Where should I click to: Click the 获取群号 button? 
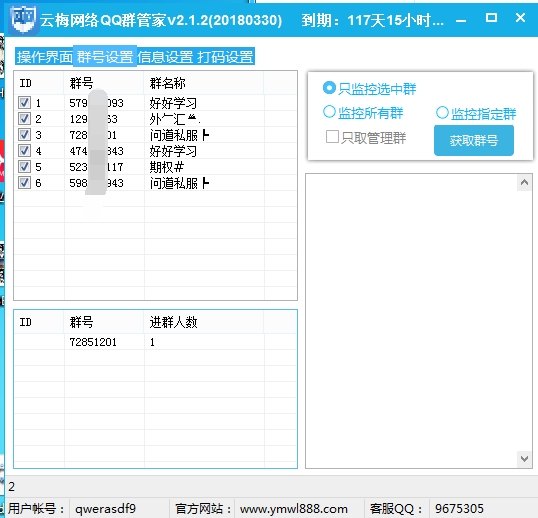(473, 140)
